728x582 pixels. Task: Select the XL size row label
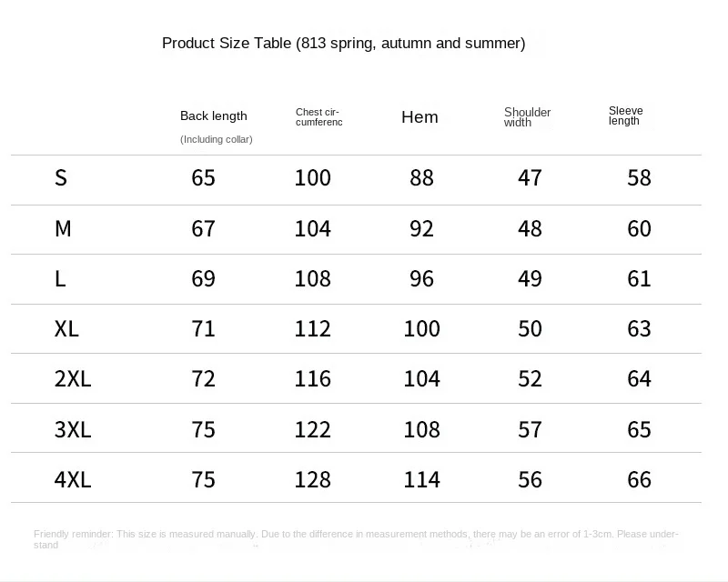(x=66, y=328)
